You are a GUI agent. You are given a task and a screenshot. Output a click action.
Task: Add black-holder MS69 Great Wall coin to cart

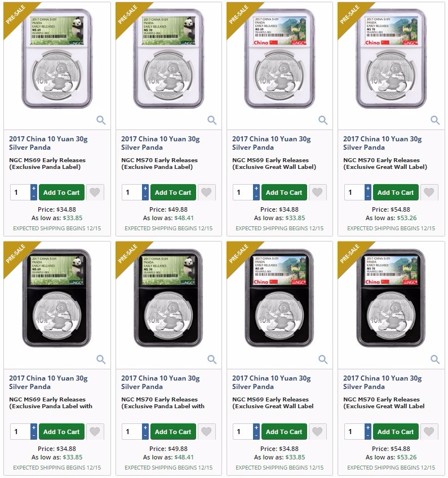click(x=284, y=432)
